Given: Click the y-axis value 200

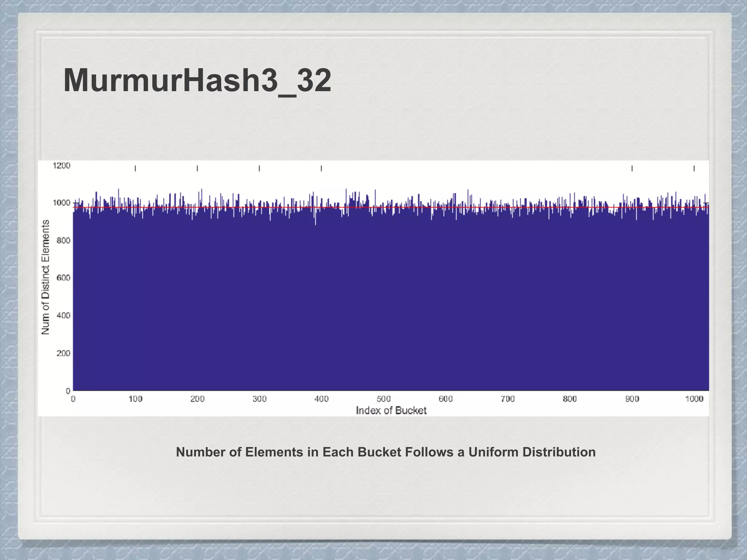Looking at the screenshot, I should [x=63, y=353].
